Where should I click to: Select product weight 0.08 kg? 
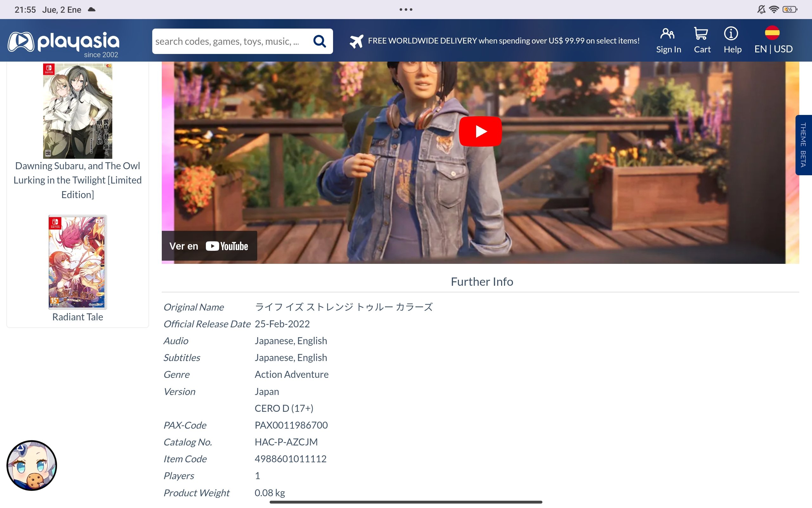pyautogui.click(x=270, y=492)
